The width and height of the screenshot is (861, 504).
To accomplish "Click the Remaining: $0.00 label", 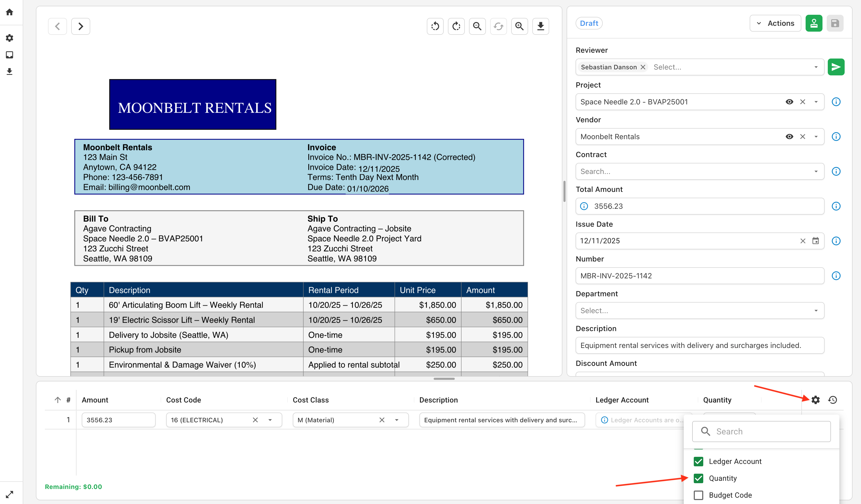I will coord(73,487).
